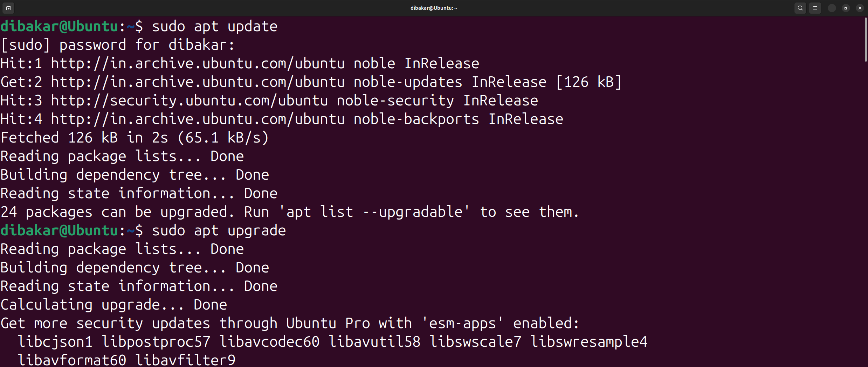Open the terminal search tool
The height and width of the screenshot is (367, 868).
(800, 8)
